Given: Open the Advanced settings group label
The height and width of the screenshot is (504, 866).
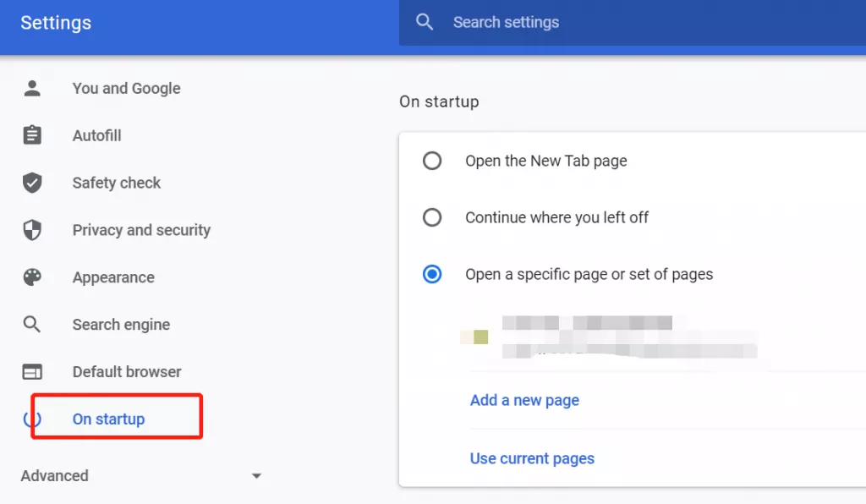Looking at the screenshot, I should [x=55, y=476].
